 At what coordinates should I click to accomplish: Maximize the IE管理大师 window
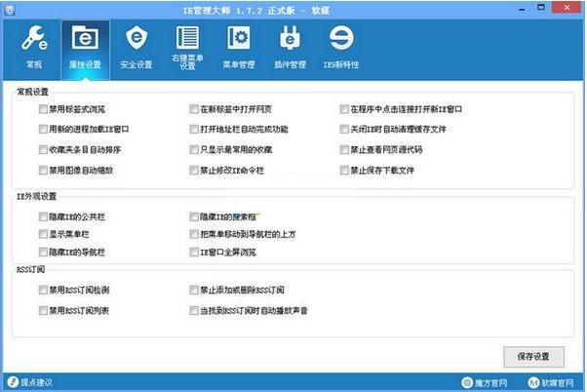pos(541,7)
